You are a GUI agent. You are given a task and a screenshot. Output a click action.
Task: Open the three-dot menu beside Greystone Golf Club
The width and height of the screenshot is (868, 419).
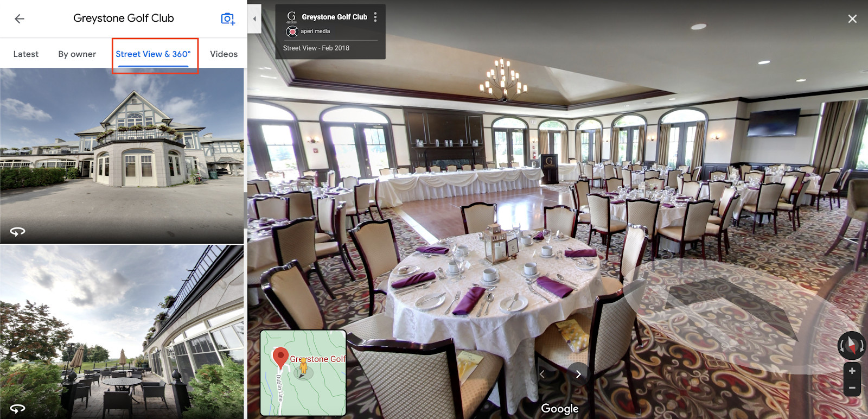(375, 17)
